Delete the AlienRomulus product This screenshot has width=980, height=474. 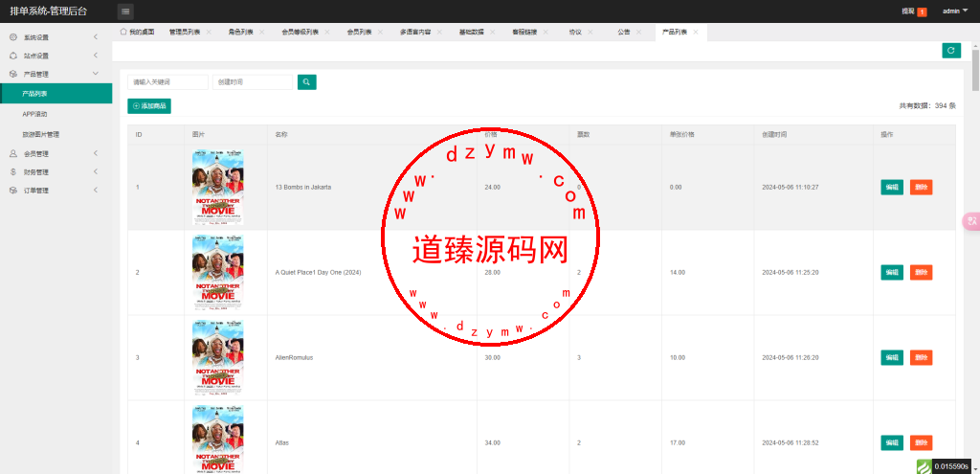tap(922, 358)
